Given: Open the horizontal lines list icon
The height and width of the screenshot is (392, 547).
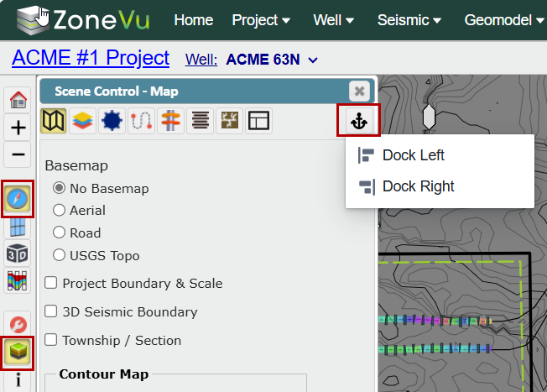Looking at the screenshot, I should tap(201, 121).
